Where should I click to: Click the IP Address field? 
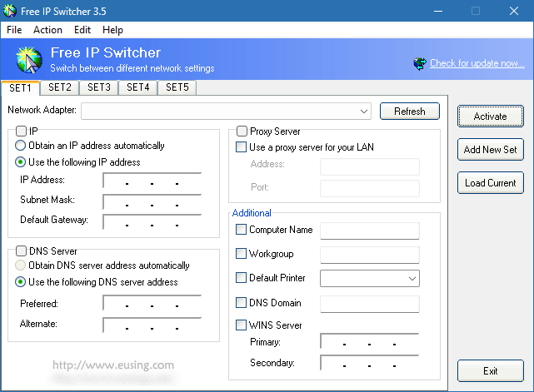(x=152, y=180)
